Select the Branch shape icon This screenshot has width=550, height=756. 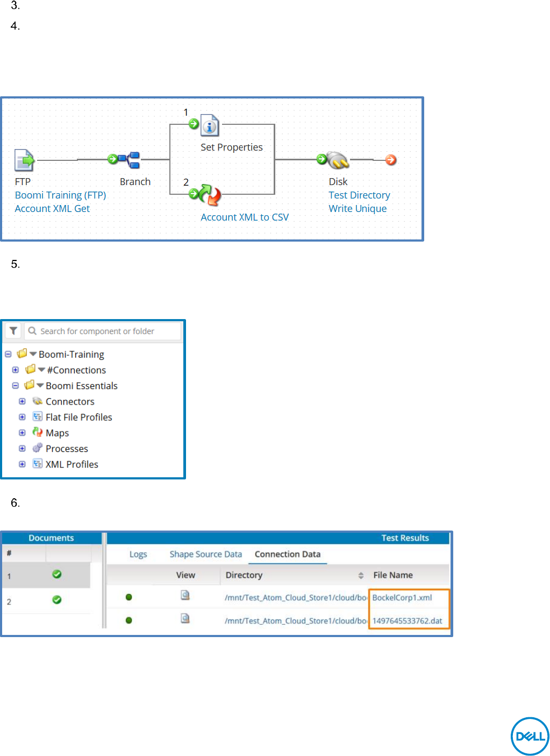130,160
